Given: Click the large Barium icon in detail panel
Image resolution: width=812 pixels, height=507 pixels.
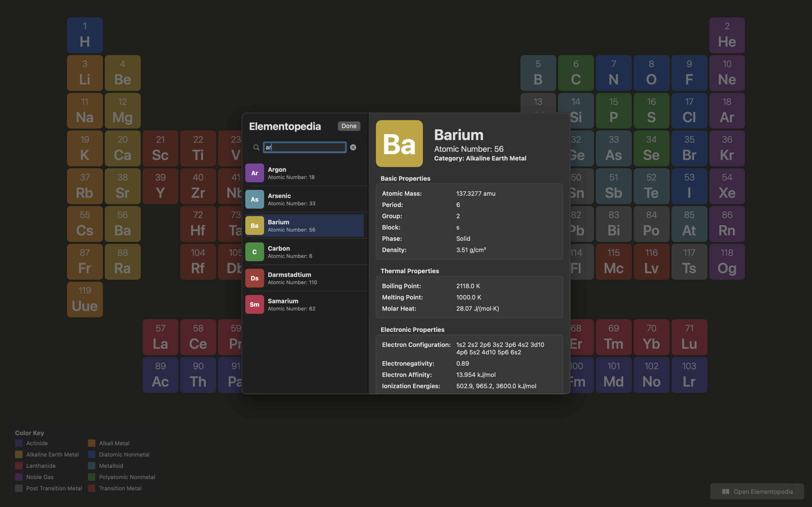Looking at the screenshot, I should point(399,144).
